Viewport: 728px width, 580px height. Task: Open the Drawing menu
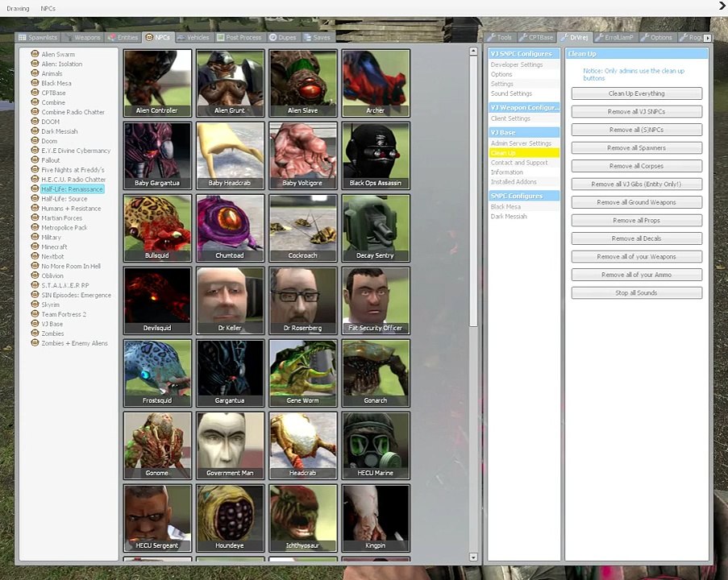(x=18, y=8)
